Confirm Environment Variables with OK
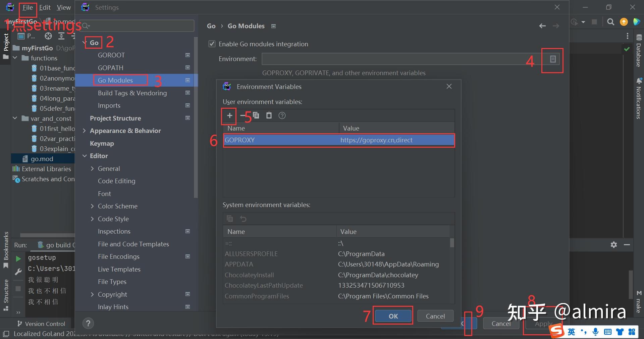This screenshot has width=644, height=339. tap(393, 316)
